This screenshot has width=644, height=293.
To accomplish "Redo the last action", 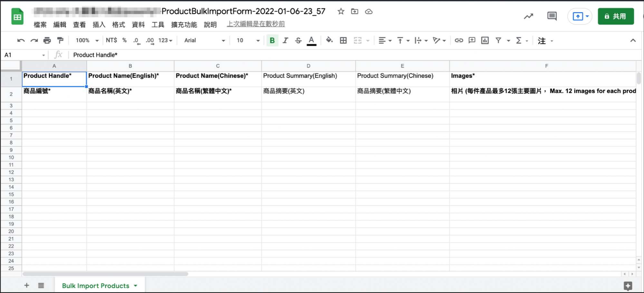I will coord(34,41).
